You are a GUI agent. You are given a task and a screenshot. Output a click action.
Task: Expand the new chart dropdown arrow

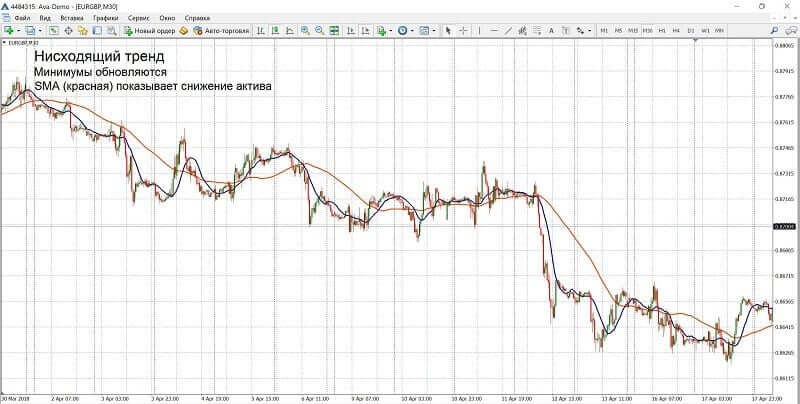click(x=18, y=31)
